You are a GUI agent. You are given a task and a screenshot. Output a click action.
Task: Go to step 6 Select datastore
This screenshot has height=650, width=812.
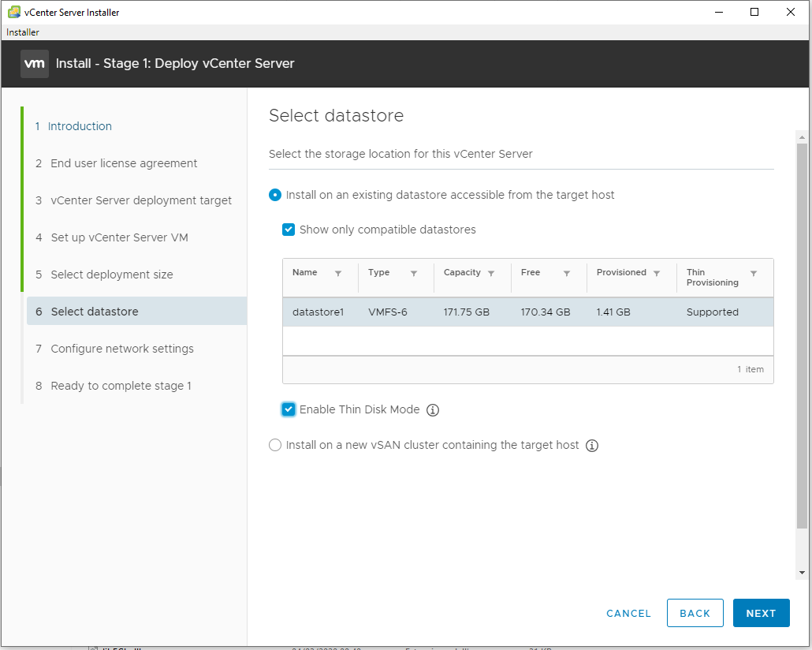[x=136, y=312]
